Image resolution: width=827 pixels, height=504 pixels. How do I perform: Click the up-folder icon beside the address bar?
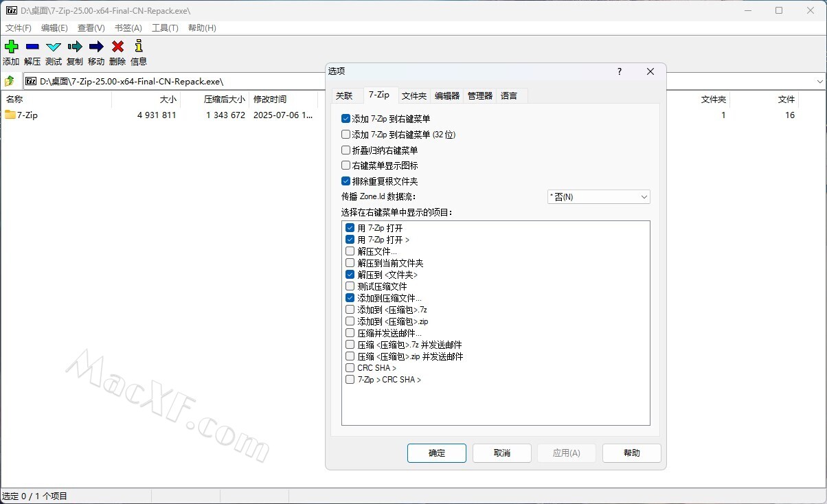point(10,81)
